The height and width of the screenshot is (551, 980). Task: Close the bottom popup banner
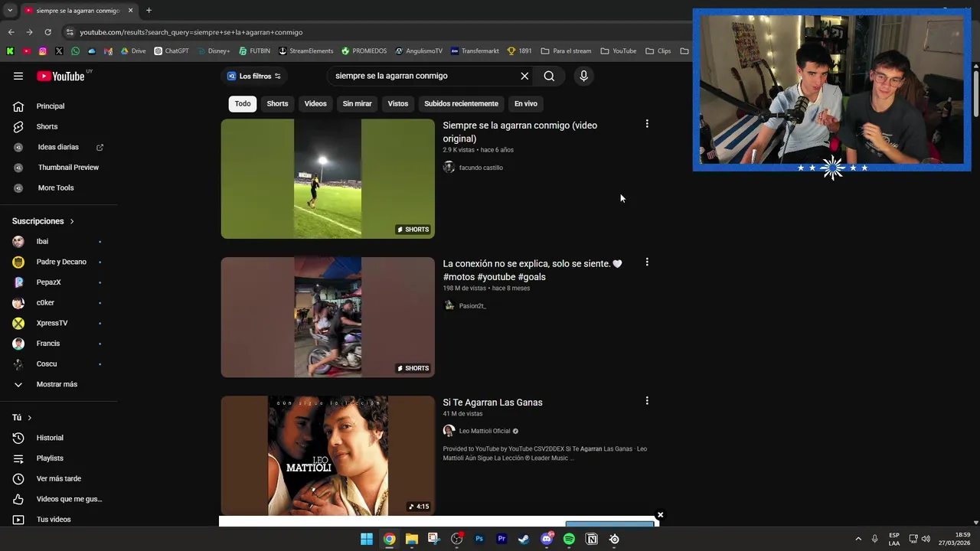coord(660,515)
